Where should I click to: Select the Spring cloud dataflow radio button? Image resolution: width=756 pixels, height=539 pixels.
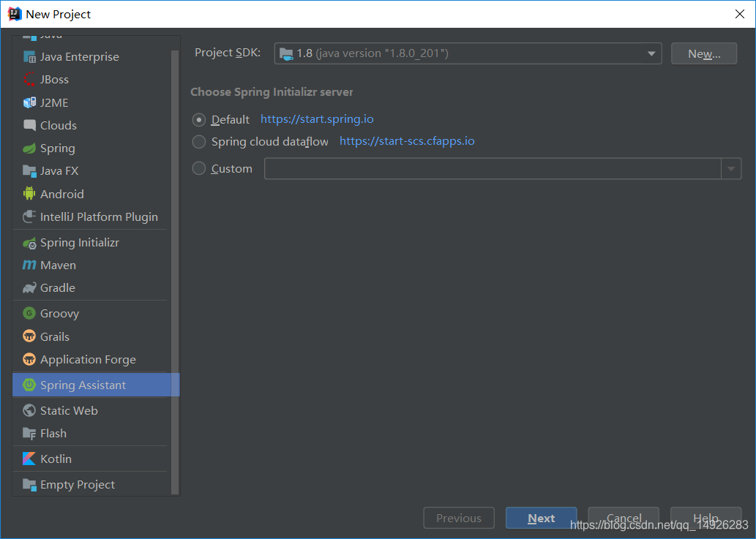pyautogui.click(x=198, y=142)
